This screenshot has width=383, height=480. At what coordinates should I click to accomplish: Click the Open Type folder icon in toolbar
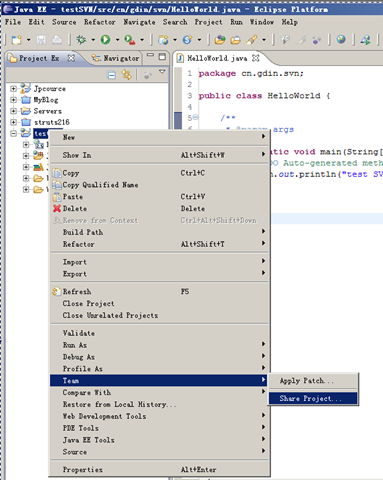click(220, 40)
